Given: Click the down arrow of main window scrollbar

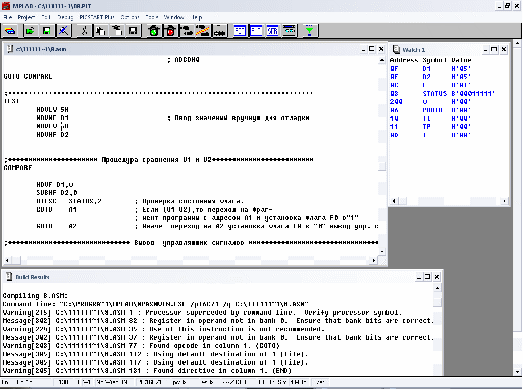Looking at the screenshot, I should click(517, 371).
